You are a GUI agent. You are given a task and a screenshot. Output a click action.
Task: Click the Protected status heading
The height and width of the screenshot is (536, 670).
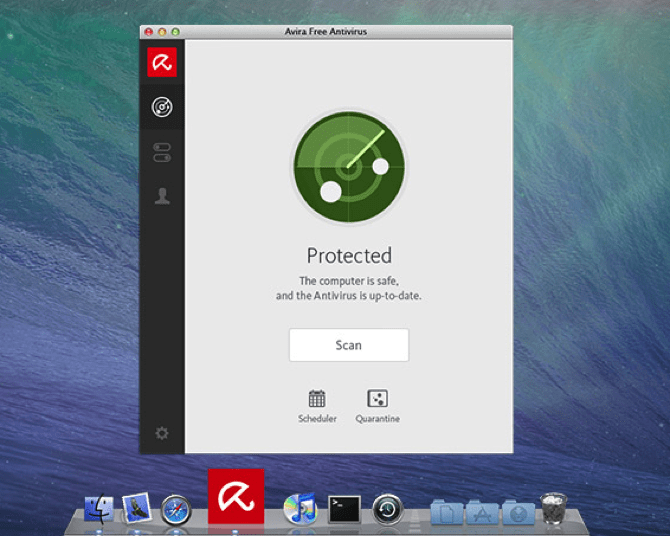pos(349,256)
